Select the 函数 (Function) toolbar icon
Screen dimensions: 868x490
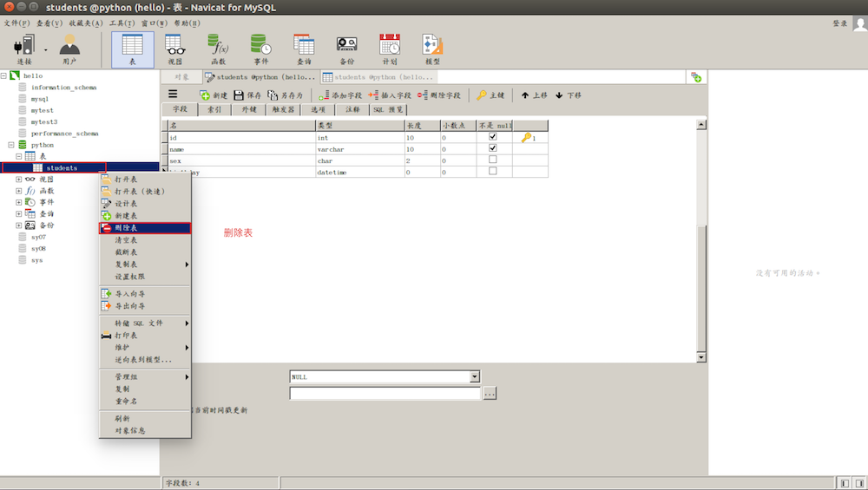(218, 49)
